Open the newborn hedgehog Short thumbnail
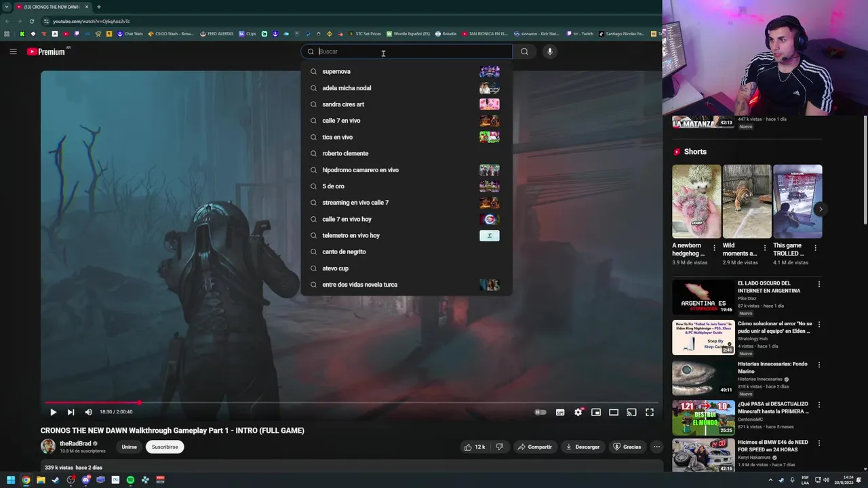This screenshot has width=868, height=488. pyautogui.click(x=696, y=201)
